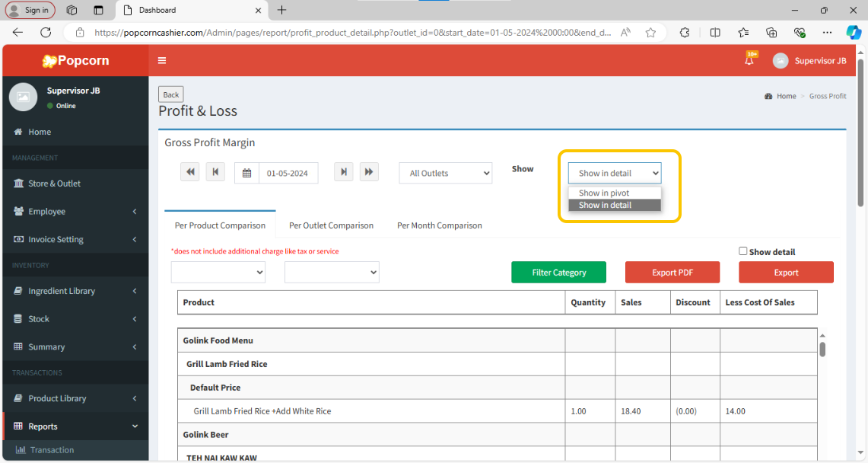The image size is (868, 463).
Task: Click the Reports table icon
Action: 17,426
